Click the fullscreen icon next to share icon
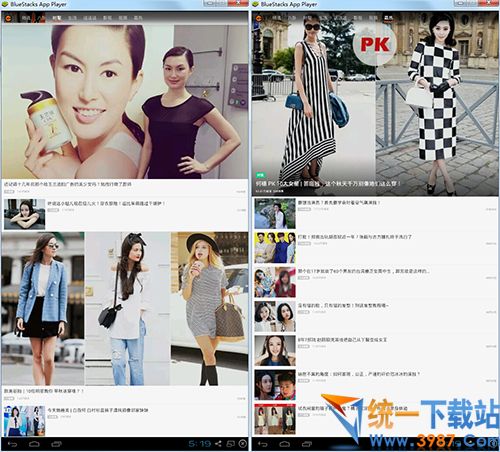The image size is (500, 452). click(x=231, y=444)
